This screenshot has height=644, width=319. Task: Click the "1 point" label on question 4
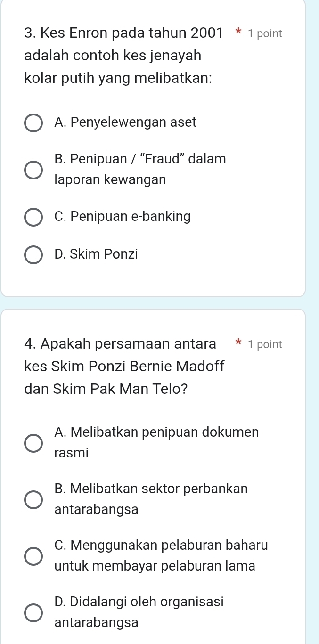pos(265,344)
